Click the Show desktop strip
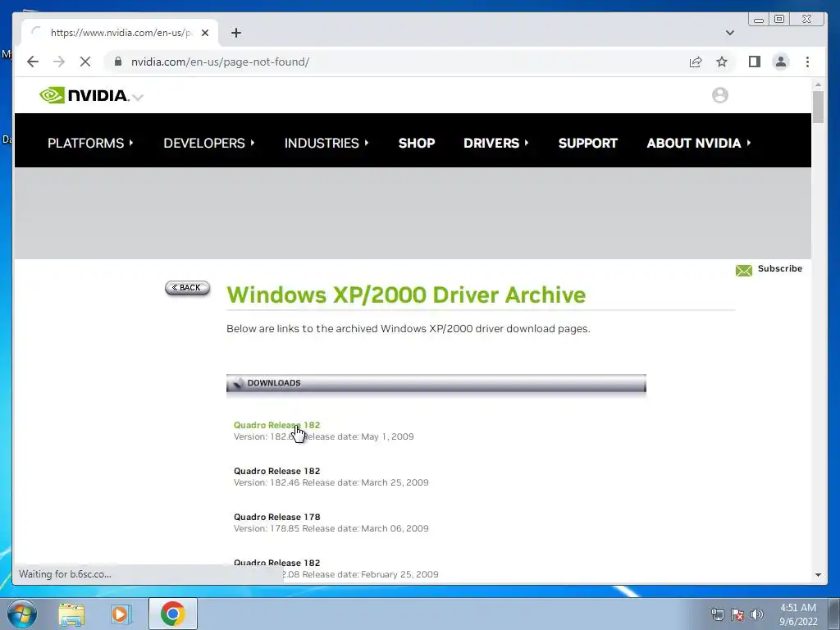 pos(834,614)
